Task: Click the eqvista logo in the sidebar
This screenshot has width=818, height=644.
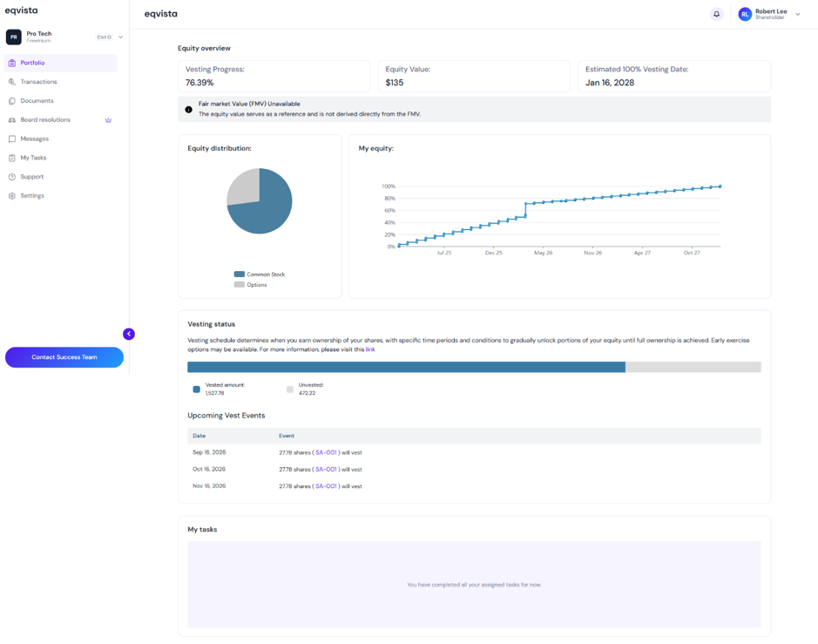Action: pyautogui.click(x=22, y=10)
